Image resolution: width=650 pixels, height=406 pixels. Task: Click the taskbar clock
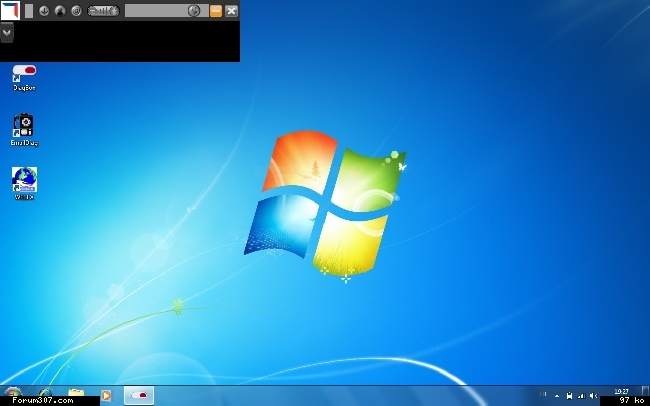pyautogui.click(x=621, y=391)
